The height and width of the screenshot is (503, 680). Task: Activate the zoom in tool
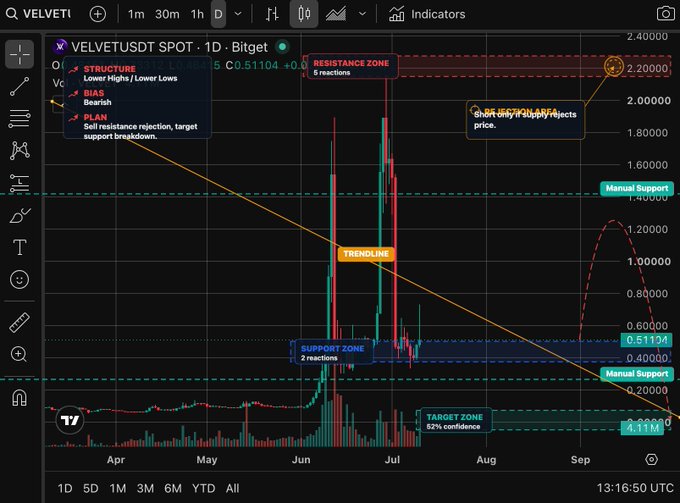[x=20, y=354]
